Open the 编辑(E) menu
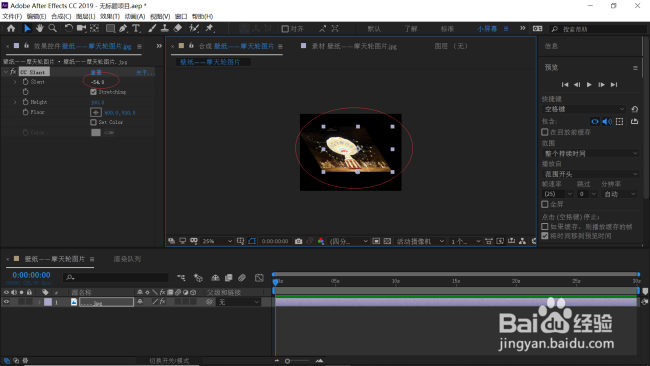The image size is (650, 366). [36, 17]
